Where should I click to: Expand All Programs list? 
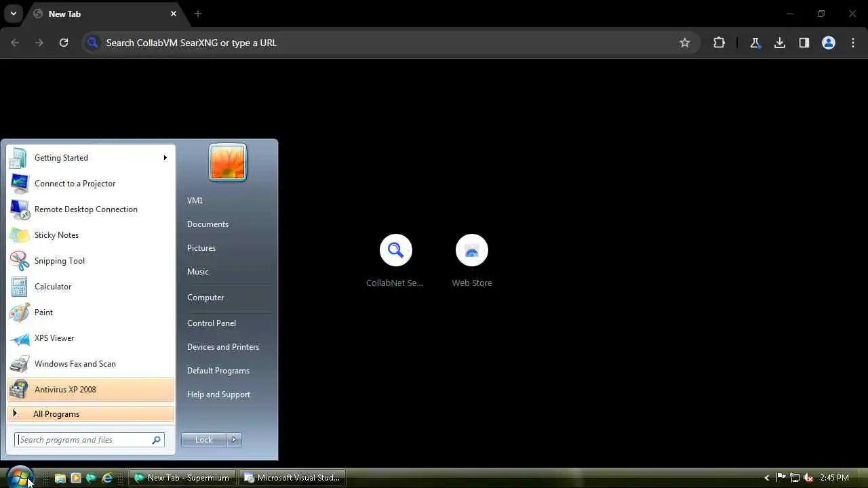tap(91, 414)
